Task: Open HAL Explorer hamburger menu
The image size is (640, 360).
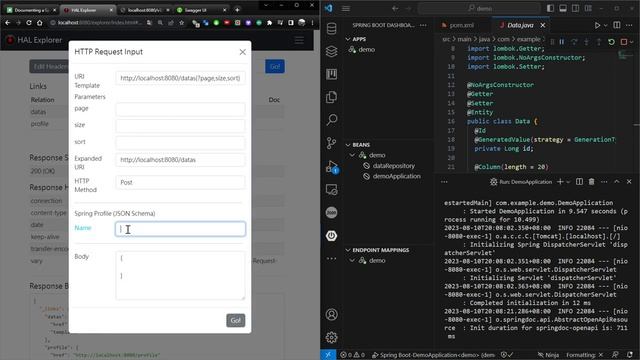Action: [299, 40]
